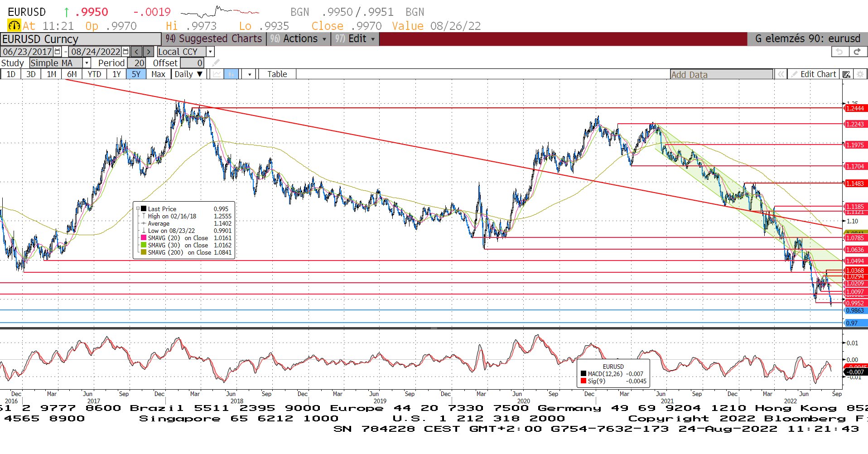Switch to Table view

pos(277,74)
